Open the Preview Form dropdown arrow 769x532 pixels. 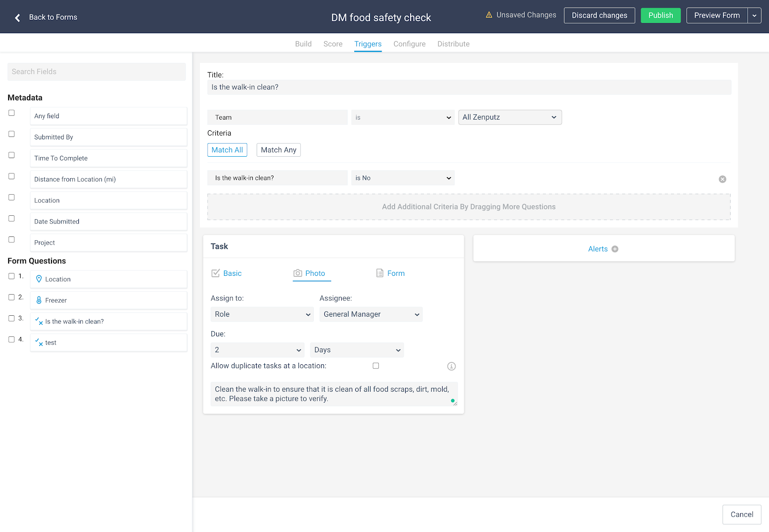[x=755, y=15]
